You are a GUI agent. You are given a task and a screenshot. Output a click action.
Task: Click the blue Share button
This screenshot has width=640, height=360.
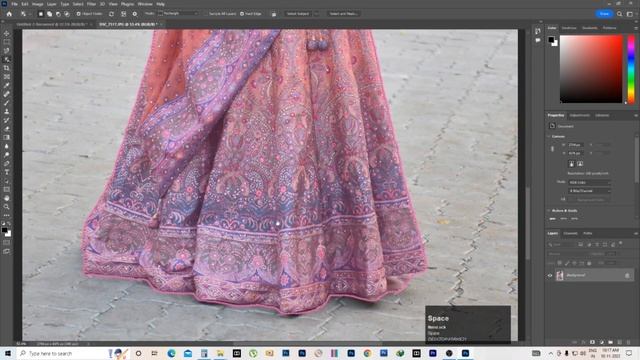click(x=604, y=14)
